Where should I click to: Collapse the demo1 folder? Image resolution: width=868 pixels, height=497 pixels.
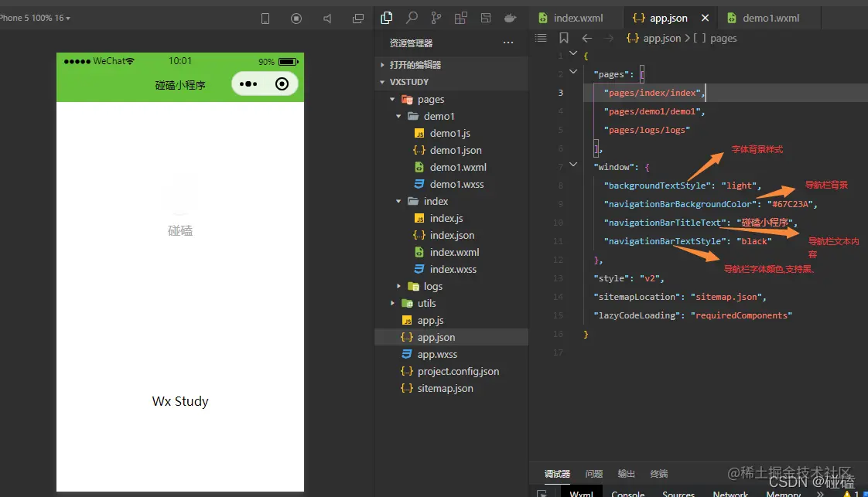452,116
